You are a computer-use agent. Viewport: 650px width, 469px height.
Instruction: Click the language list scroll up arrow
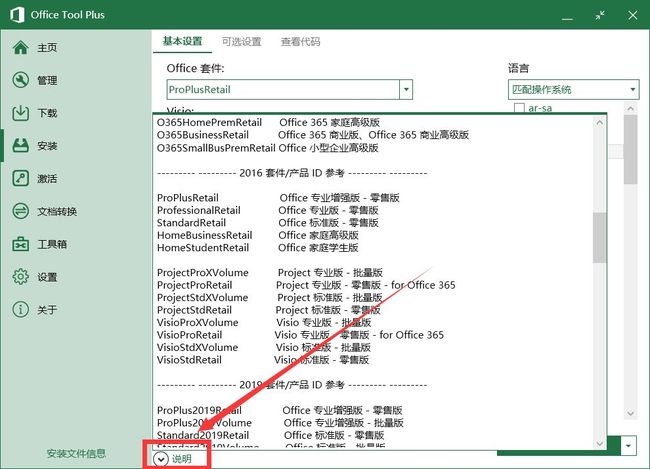tap(631, 109)
